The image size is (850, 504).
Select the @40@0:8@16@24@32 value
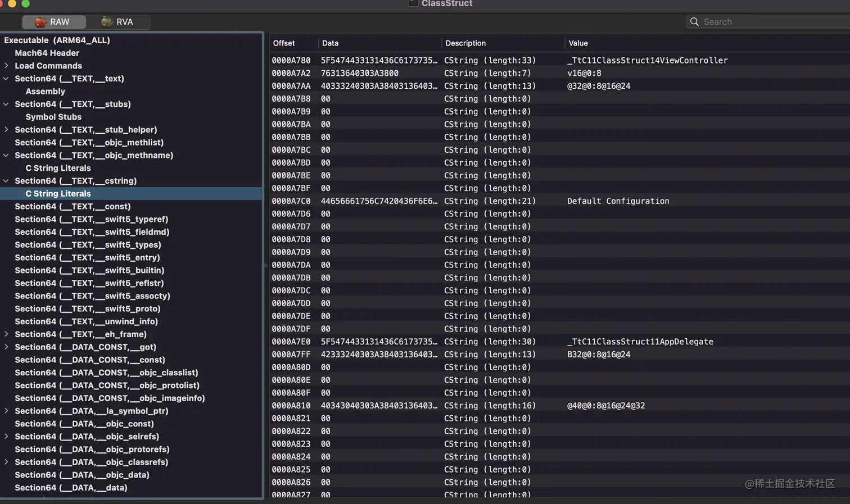pos(606,406)
